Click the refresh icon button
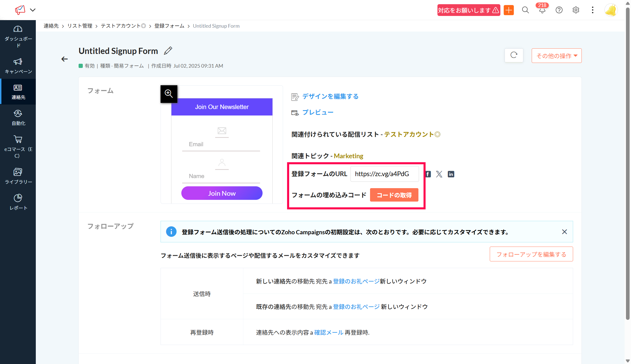Screen dimensions: 631x364 pos(514,55)
